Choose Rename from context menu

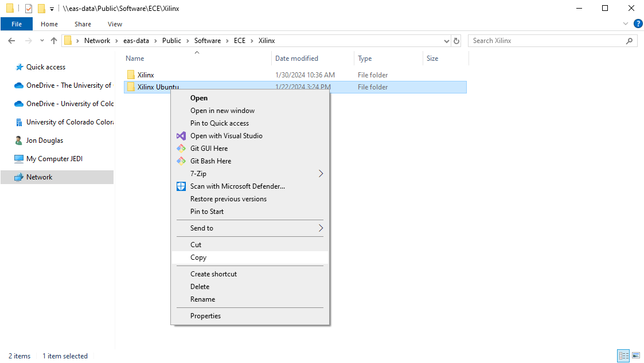click(250, 299)
